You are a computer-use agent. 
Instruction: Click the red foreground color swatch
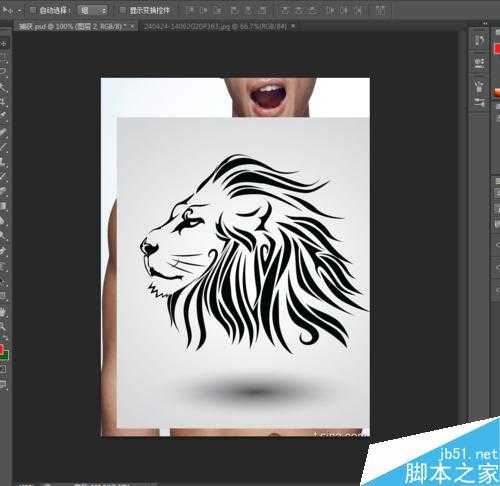pyautogui.click(x=1, y=349)
